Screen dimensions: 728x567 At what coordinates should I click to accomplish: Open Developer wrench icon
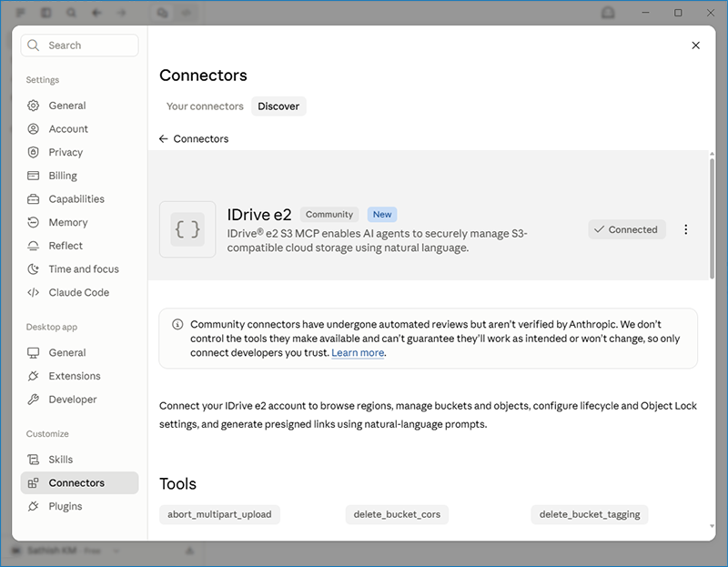pyautogui.click(x=33, y=399)
